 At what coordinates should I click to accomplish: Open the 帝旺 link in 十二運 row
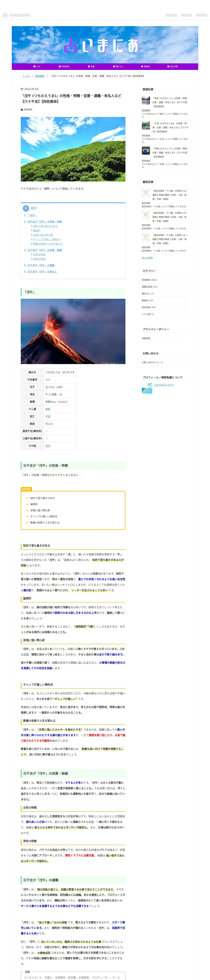48,409
